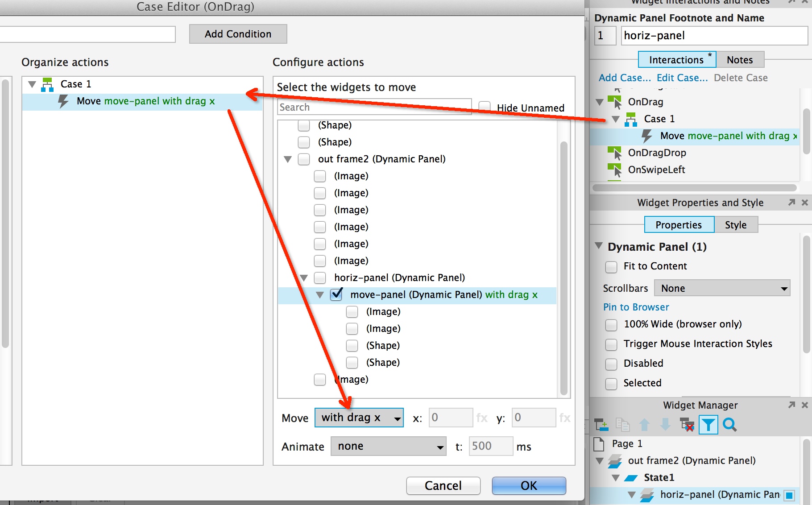Click the Add Condition button
This screenshot has height=505, width=812.
238,34
